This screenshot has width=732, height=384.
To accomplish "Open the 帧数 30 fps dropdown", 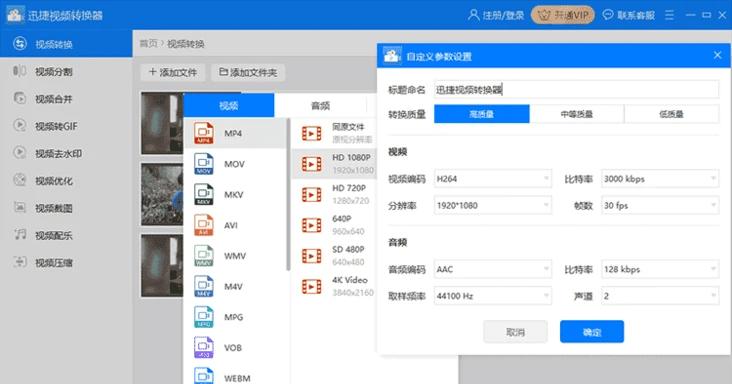I will 660,205.
